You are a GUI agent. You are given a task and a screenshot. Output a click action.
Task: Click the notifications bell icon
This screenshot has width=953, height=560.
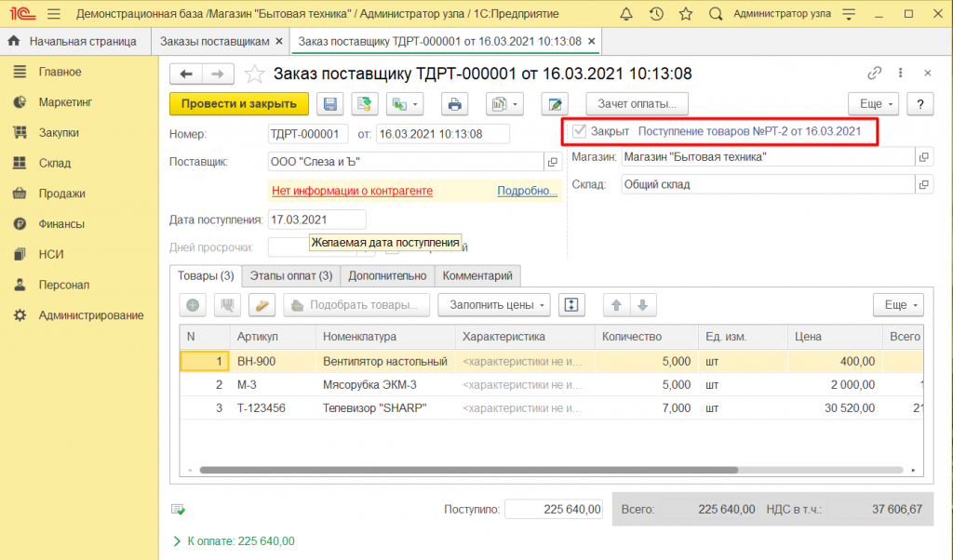coord(625,15)
